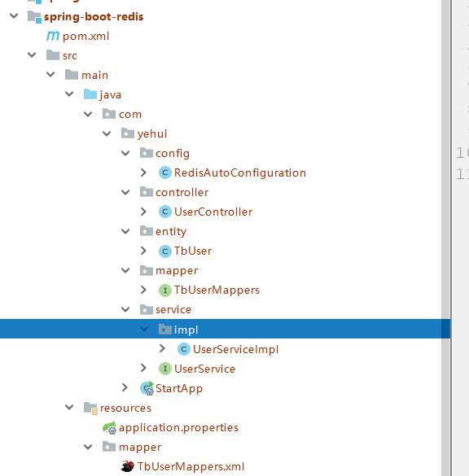Viewport: 469px width, 476px height.
Task: Expand the UserService interface arrow
Action: 143,369
